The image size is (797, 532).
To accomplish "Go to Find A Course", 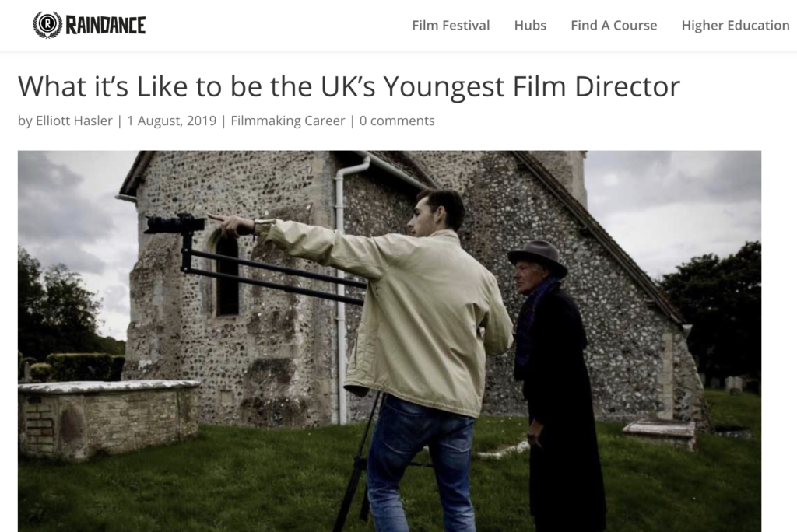I will [x=613, y=26].
